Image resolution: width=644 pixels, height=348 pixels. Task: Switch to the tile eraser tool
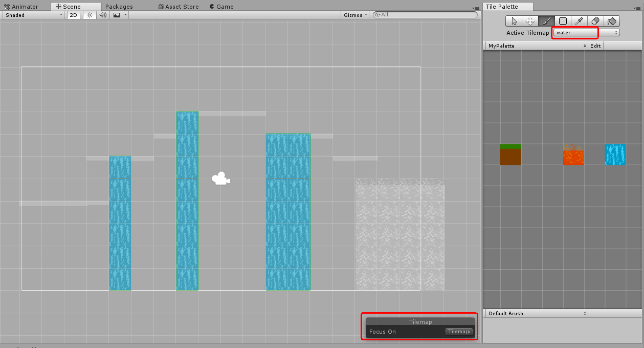tap(595, 21)
